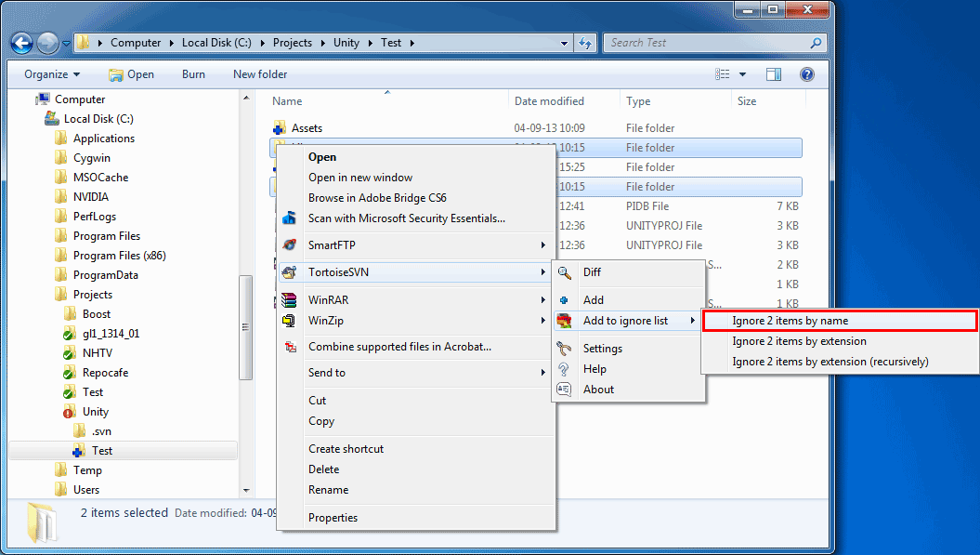This screenshot has width=980, height=555.
Task: Click the refresh button beside address bar
Action: (x=585, y=43)
